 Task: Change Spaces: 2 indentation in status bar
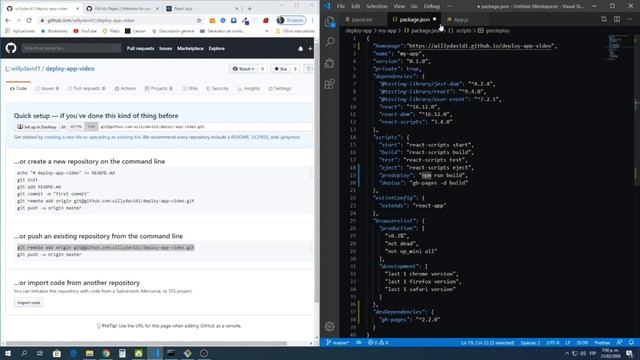pos(530,342)
